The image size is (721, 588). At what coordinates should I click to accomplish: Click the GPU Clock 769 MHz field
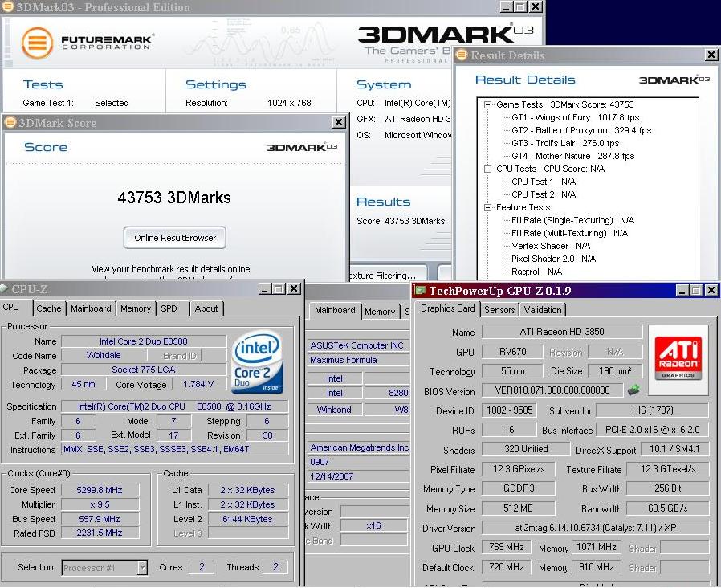[x=507, y=547]
